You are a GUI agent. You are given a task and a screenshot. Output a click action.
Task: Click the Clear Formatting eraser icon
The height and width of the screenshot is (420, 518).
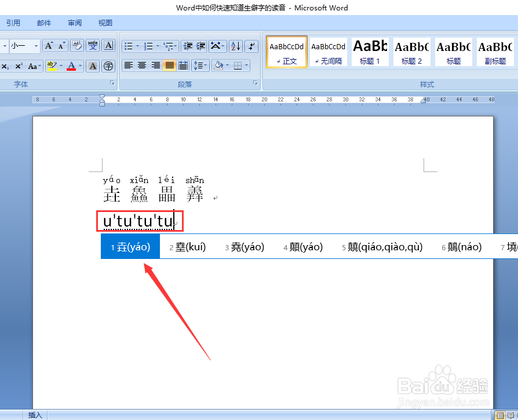coord(77,46)
